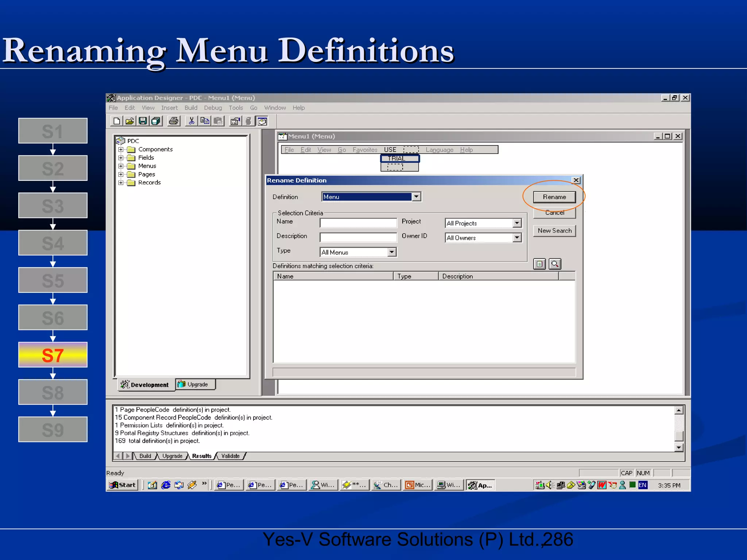Click the Records folder icon
The width and height of the screenshot is (747, 560).
click(x=131, y=183)
